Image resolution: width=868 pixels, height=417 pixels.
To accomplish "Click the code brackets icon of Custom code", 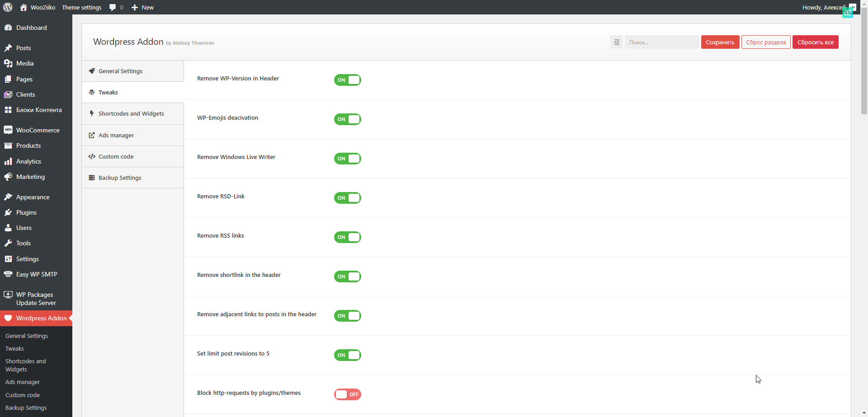I will pos(92,156).
